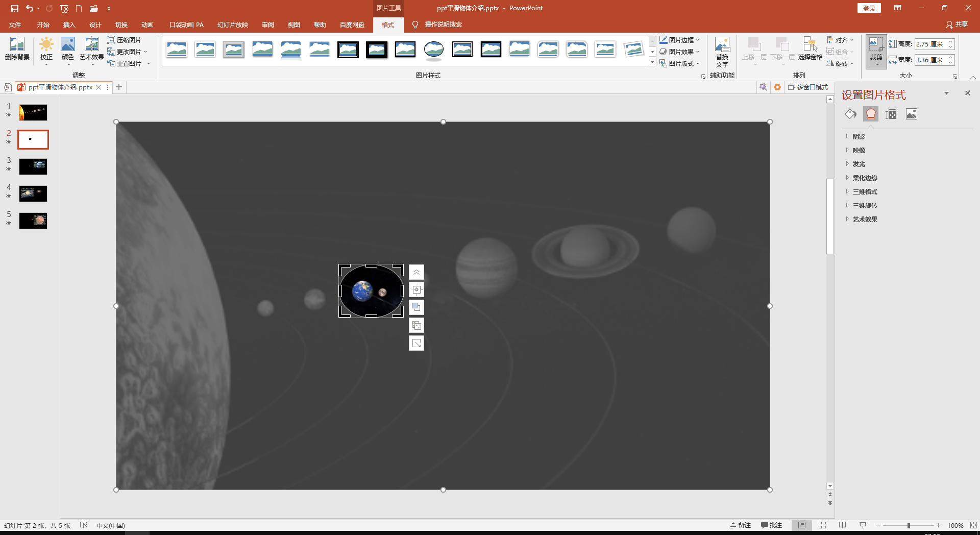The width and height of the screenshot is (980, 535).
Task: Click the Comments (批注) status bar button
Action: [x=771, y=525]
